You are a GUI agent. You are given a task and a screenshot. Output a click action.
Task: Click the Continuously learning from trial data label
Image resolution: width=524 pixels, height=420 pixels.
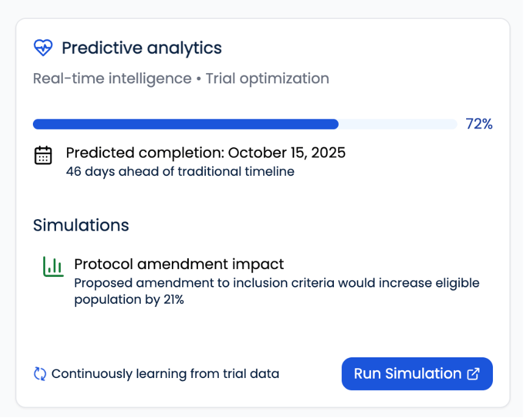tap(165, 374)
